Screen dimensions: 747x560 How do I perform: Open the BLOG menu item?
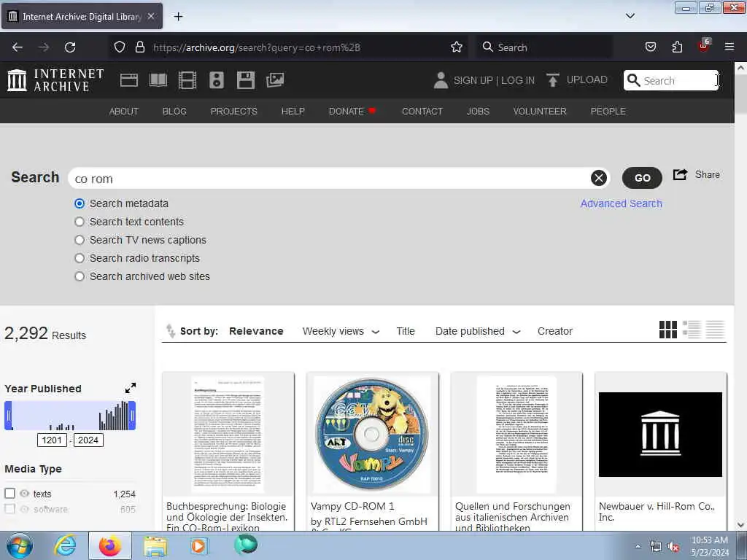click(174, 111)
